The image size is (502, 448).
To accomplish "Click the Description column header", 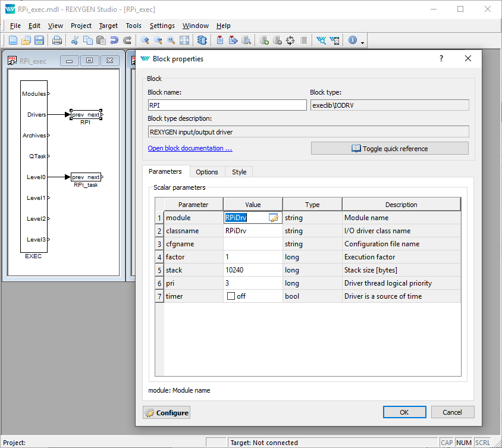I will point(401,205).
